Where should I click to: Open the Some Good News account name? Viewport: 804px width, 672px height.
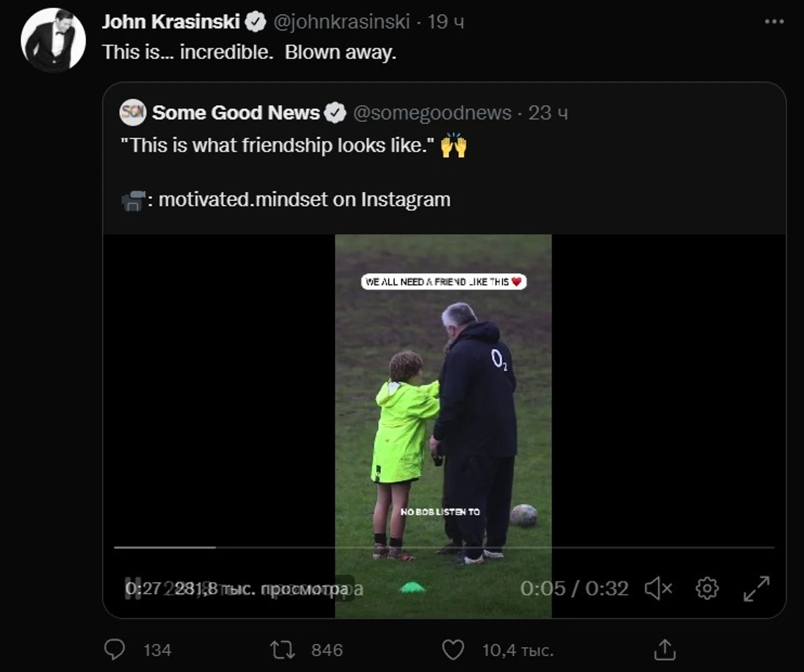tap(236, 112)
